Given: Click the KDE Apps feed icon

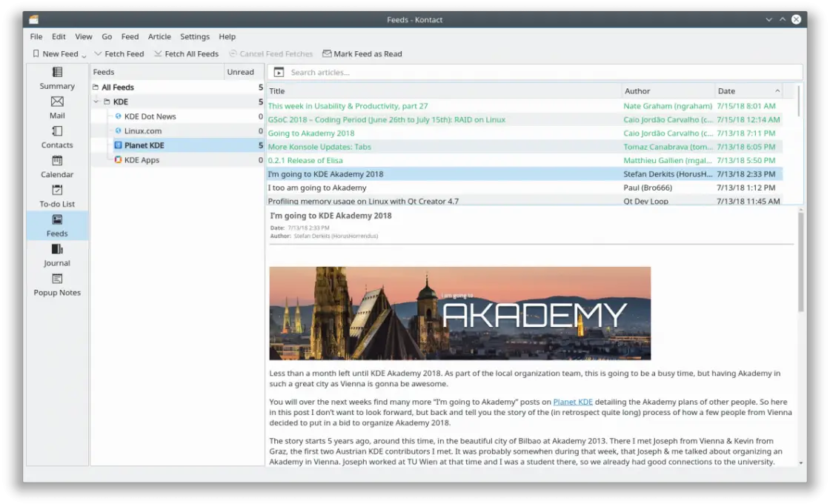Looking at the screenshot, I should [118, 159].
